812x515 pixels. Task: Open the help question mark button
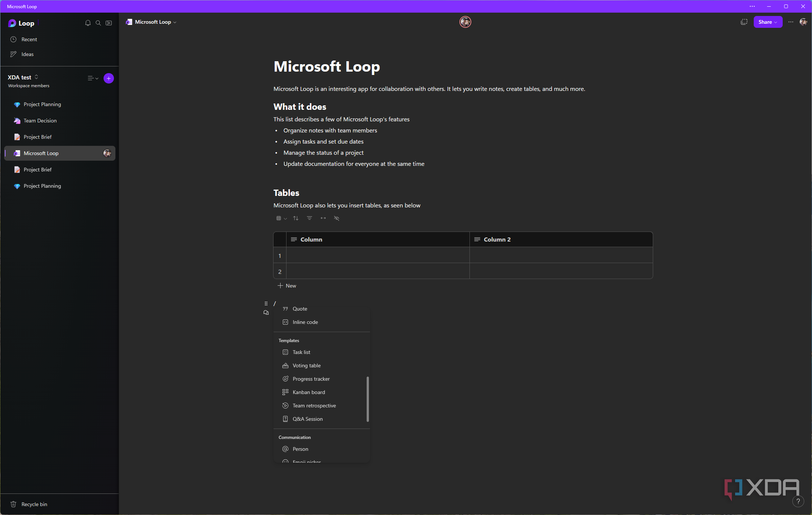[x=798, y=501]
